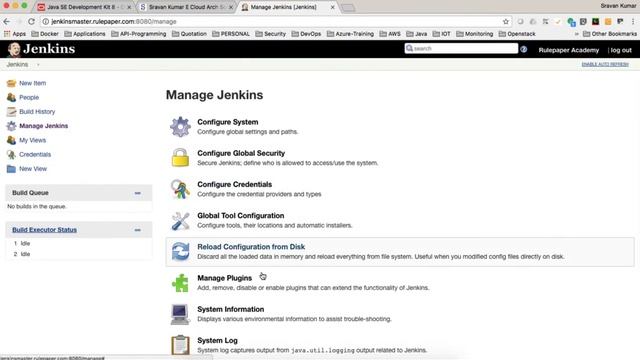This screenshot has width=640, height=360.
Task: Click the Build History sidebar link
Action: click(x=37, y=112)
